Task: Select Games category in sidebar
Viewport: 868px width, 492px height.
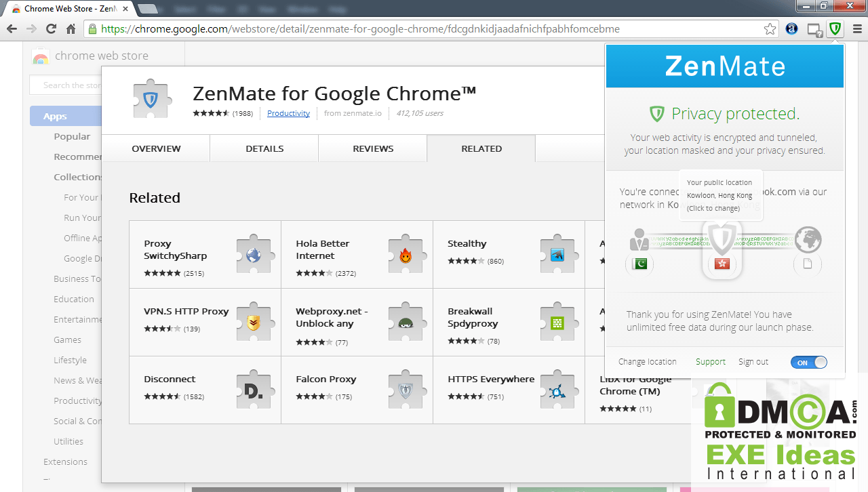Action: pyautogui.click(x=67, y=340)
